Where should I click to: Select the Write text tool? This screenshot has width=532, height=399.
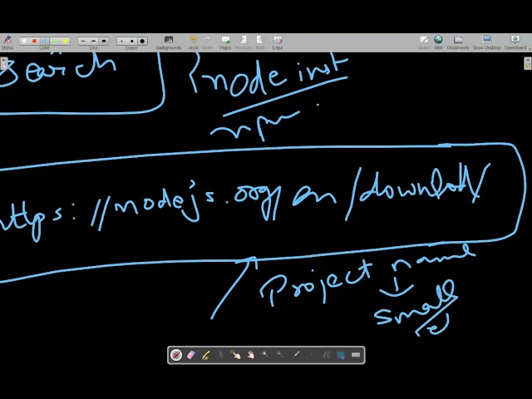(326, 355)
